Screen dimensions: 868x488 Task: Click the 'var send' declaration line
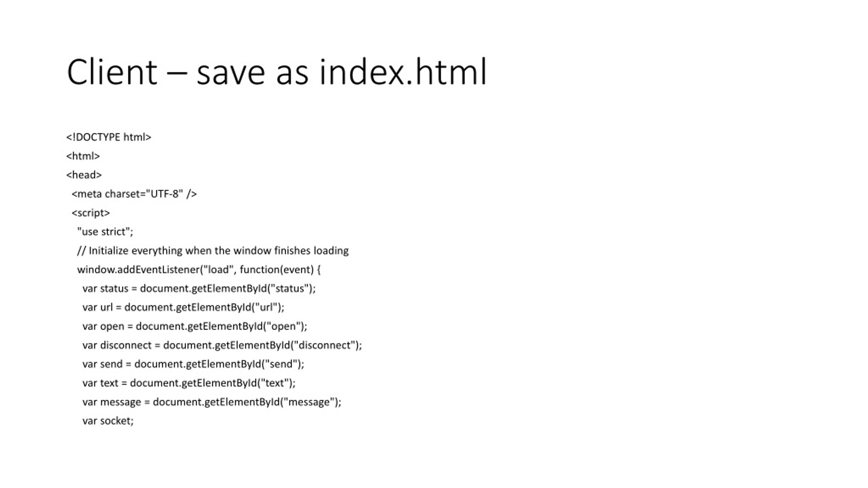tap(193, 364)
